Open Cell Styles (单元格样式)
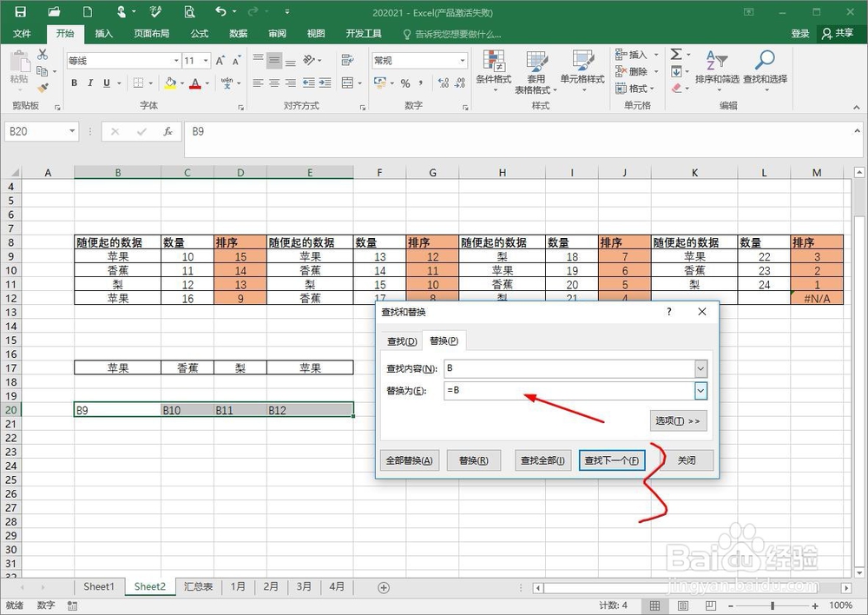 pyautogui.click(x=582, y=71)
